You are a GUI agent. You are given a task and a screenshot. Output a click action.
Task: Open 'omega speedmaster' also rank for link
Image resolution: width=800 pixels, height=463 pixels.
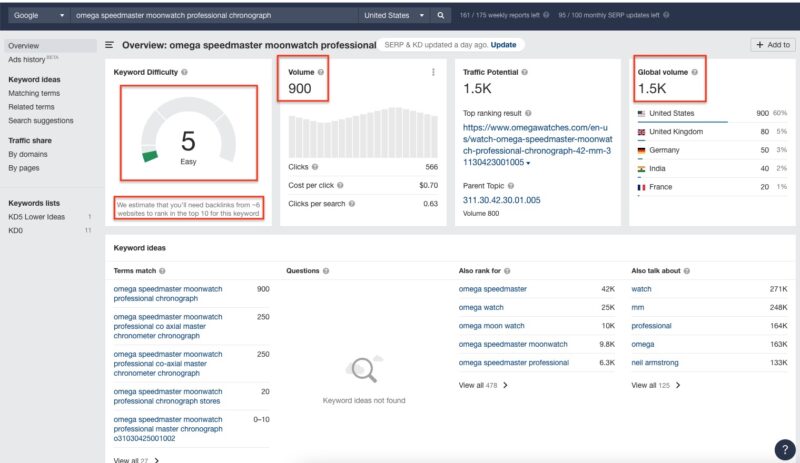point(492,289)
